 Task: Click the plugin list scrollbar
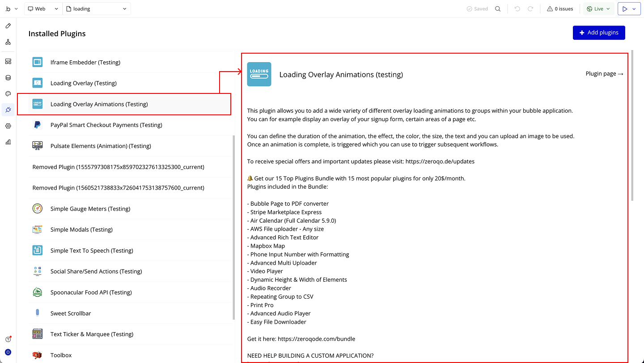click(233, 228)
